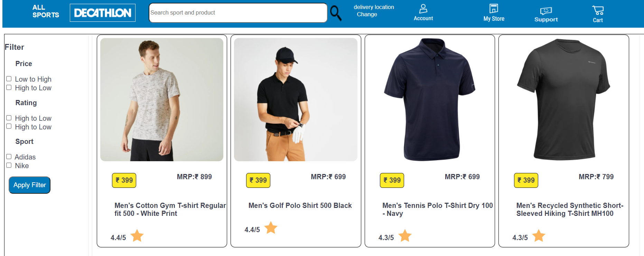
Task: Select the Nike filter checkbox
Action: (9, 165)
